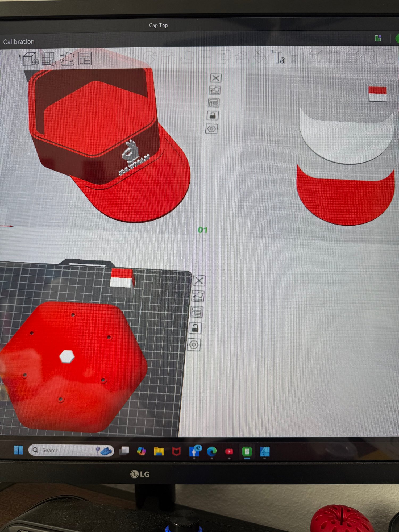Toggle the lock on plate 01
The height and width of the screenshot is (532, 399).
213,116
